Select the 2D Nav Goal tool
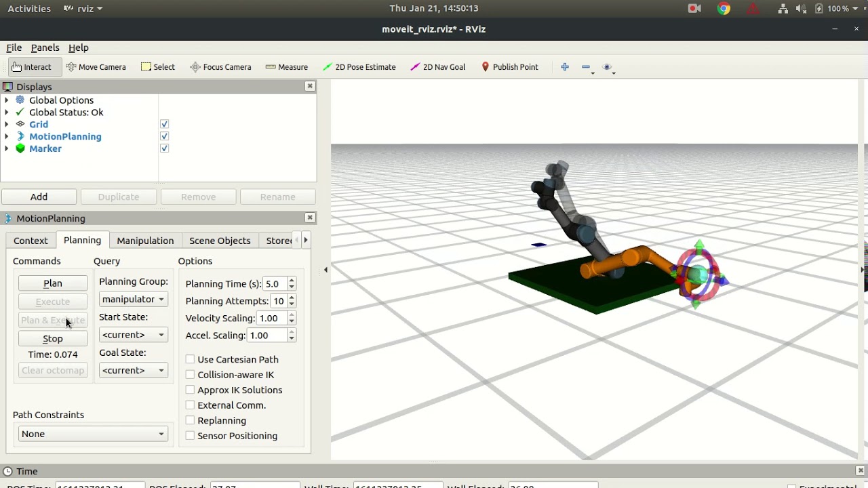The height and width of the screenshot is (488, 868). tap(437, 67)
